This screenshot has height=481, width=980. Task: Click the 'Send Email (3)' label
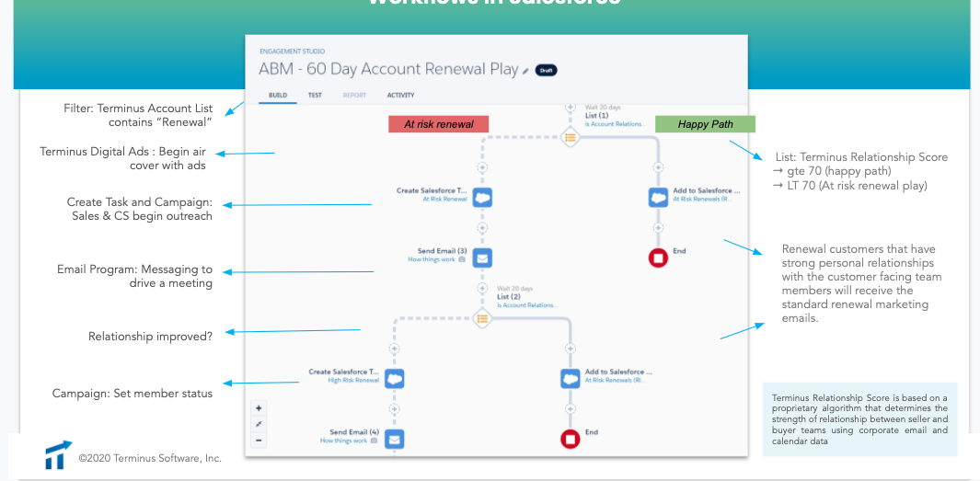[442, 251]
